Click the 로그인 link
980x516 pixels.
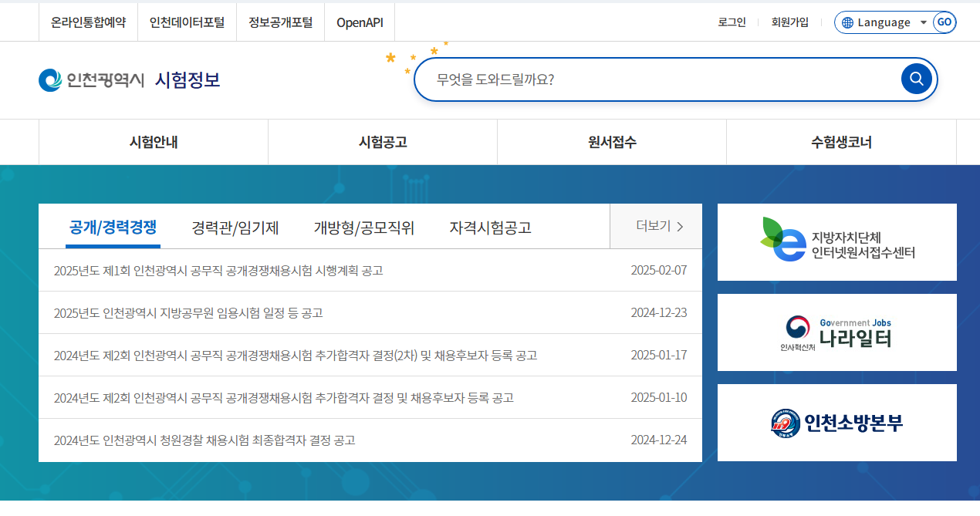click(732, 22)
